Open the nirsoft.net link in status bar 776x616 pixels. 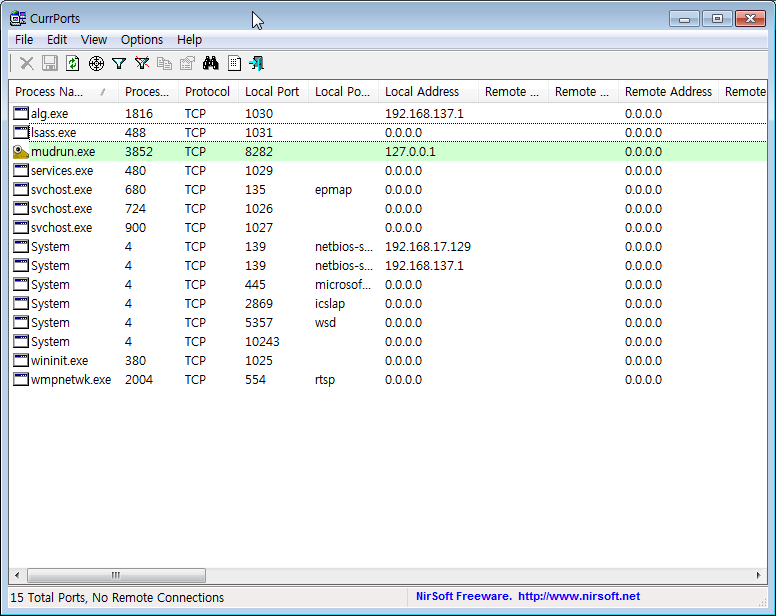point(578,596)
